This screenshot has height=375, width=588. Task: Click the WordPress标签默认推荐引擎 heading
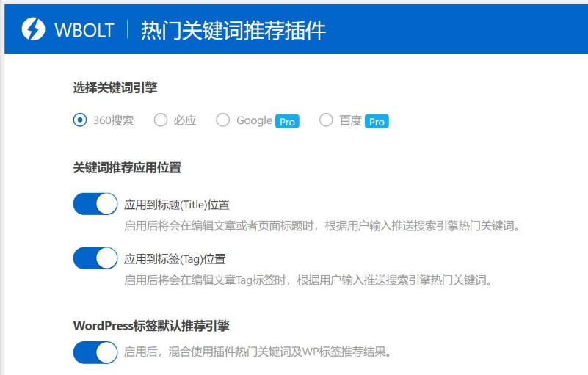click(x=156, y=325)
